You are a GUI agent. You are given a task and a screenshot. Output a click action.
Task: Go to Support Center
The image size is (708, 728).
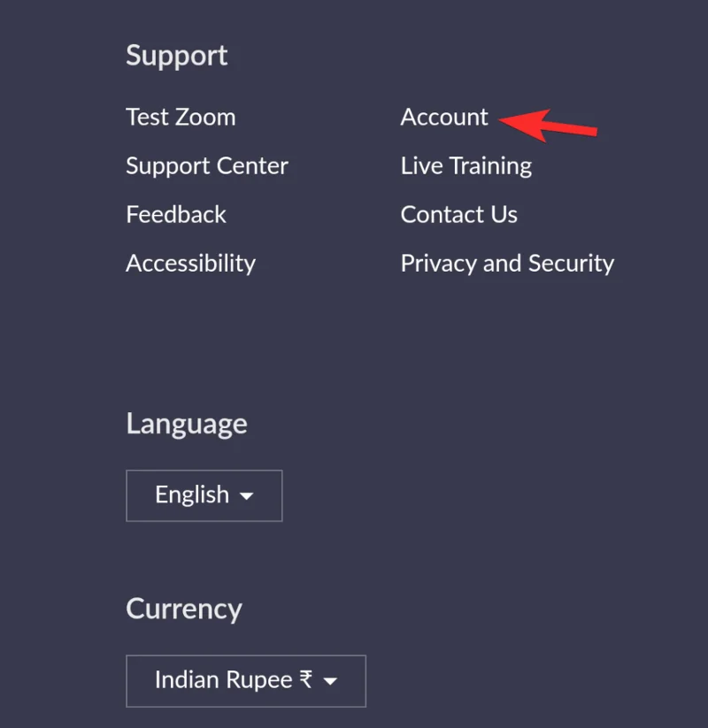207,165
